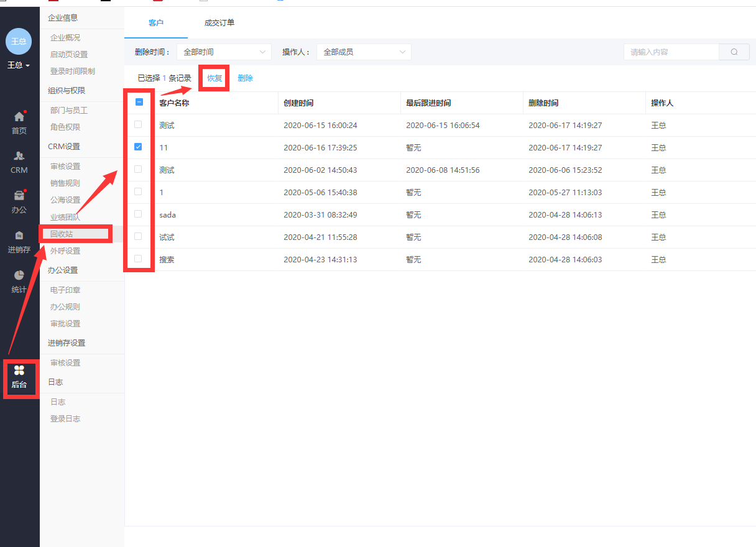Click the 王总 user avatar

click(19, 42)
